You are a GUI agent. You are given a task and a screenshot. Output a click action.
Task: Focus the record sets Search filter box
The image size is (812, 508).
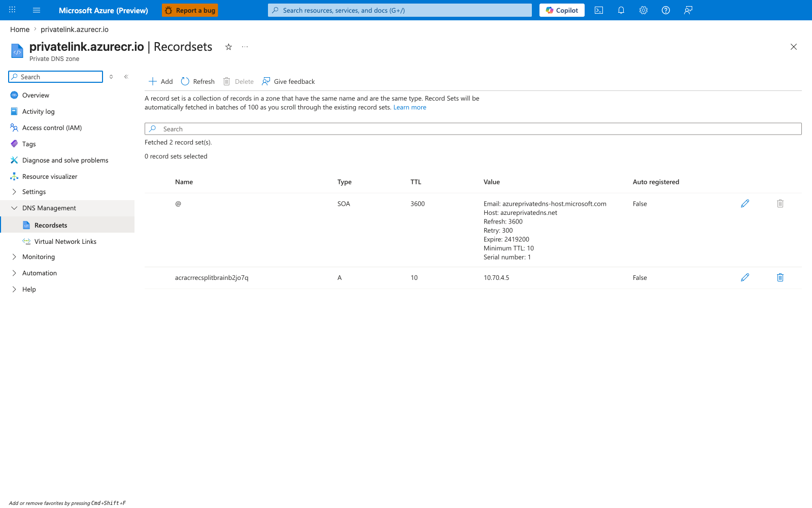(x=473, y=129)
